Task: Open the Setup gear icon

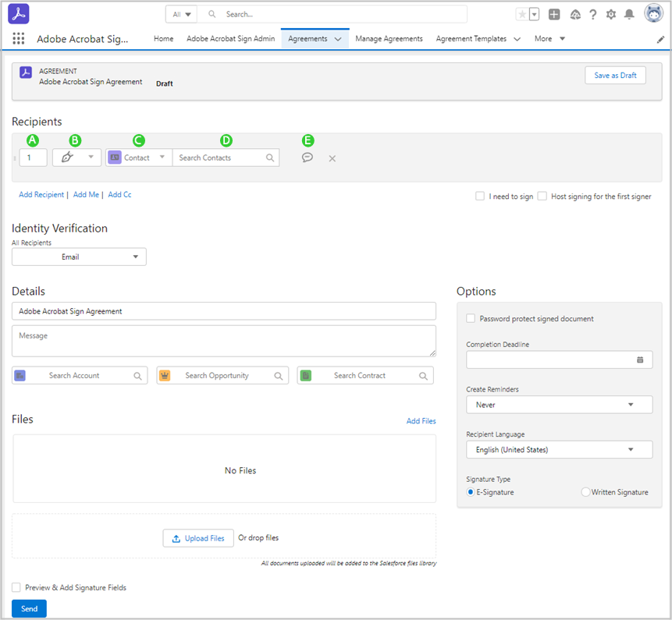Action: point(611,14)
